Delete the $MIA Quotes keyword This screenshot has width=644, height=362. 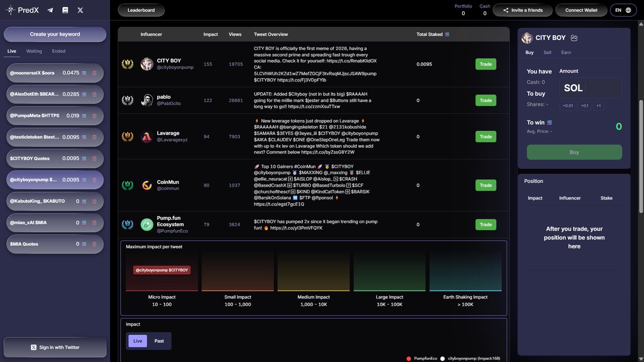94,243
